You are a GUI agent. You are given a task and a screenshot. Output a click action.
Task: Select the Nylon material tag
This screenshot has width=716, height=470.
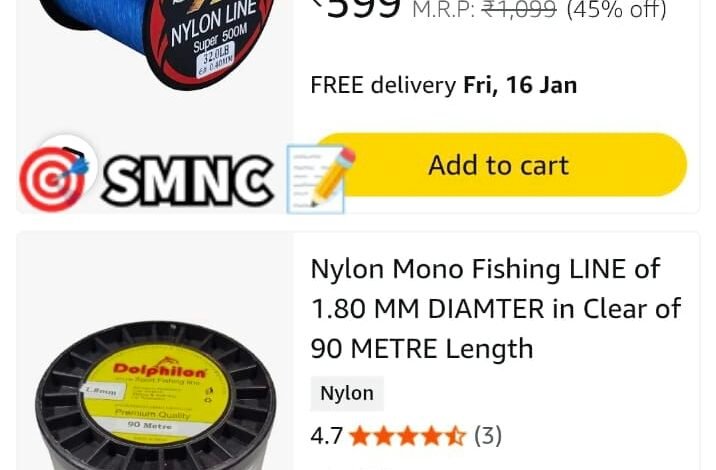pyautogui.click(x=347, y=393)
